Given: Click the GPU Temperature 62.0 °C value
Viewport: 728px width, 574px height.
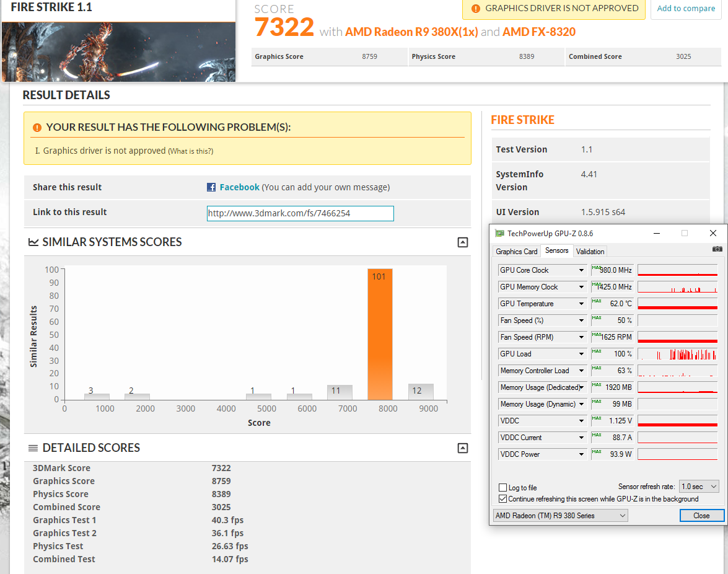Looking at the screenshot, I should point(612,304).
